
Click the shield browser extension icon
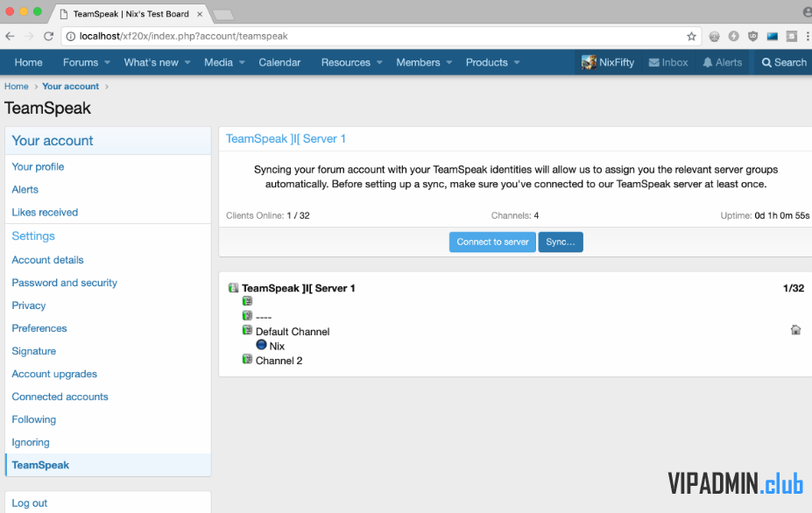tap(753, 36)
